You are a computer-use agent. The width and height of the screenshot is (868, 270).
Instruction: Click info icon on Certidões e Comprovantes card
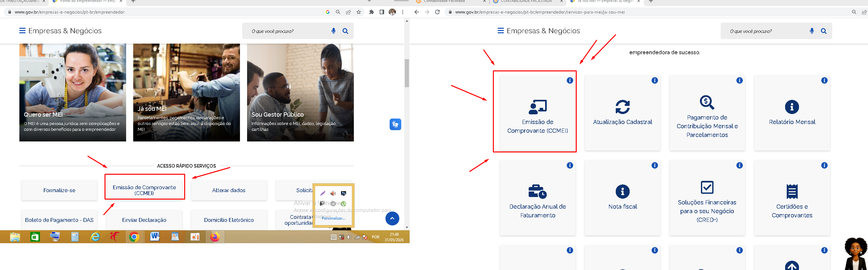824,165
